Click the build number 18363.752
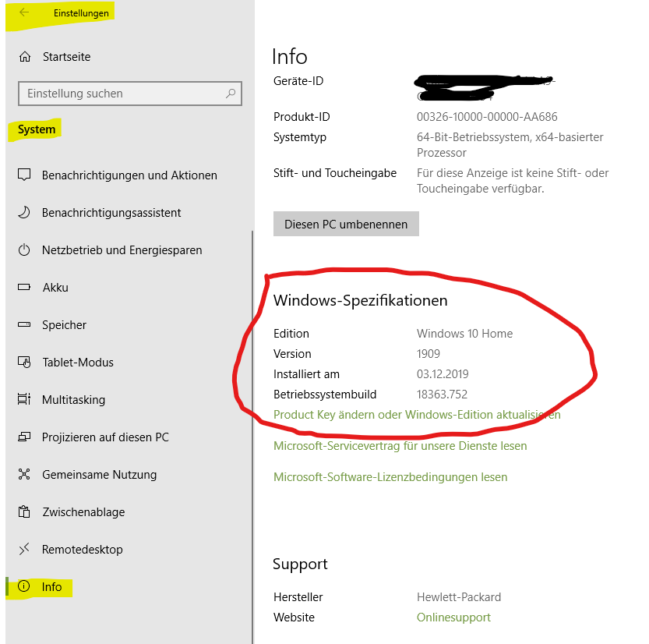Screen dimensions: 649x644 click(442, 395)
